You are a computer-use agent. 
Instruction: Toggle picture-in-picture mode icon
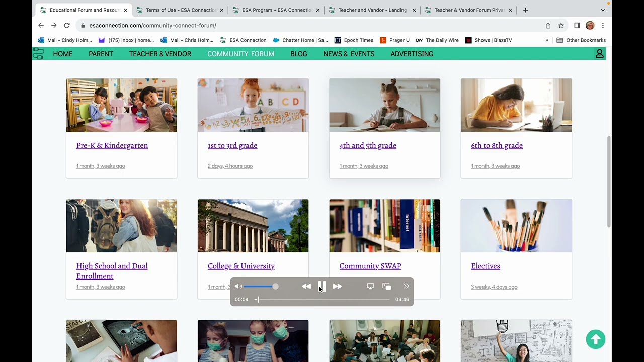coord(386,286)
